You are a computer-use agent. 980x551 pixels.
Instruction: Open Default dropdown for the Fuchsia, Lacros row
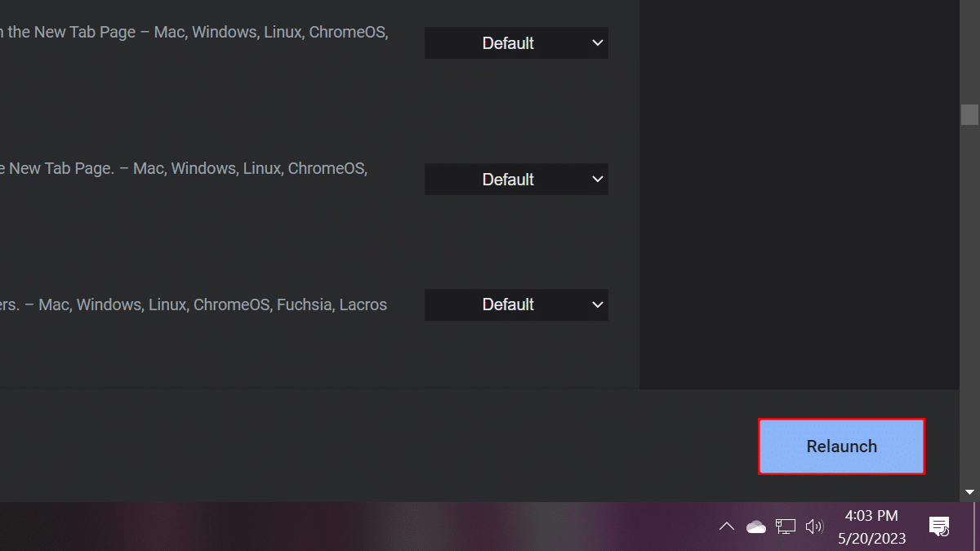[x=516, y=304]
